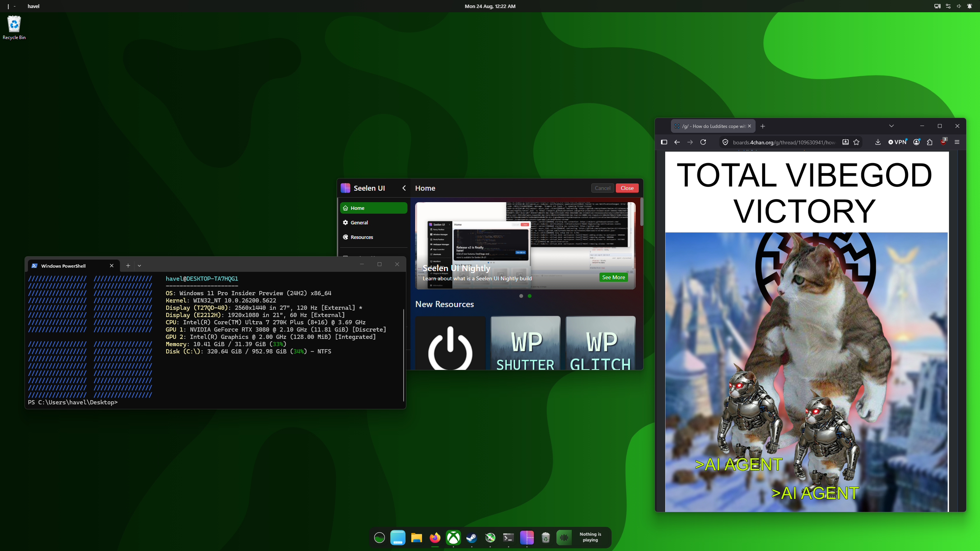
Task: Select the second carousel dot in Seelen UI
Action: click(x=529, y=296)
